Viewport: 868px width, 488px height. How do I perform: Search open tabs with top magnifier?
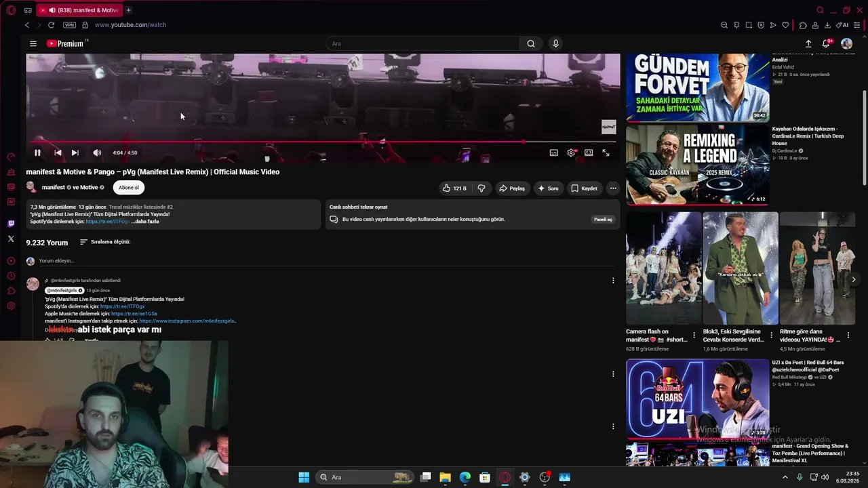click(821, 10)
